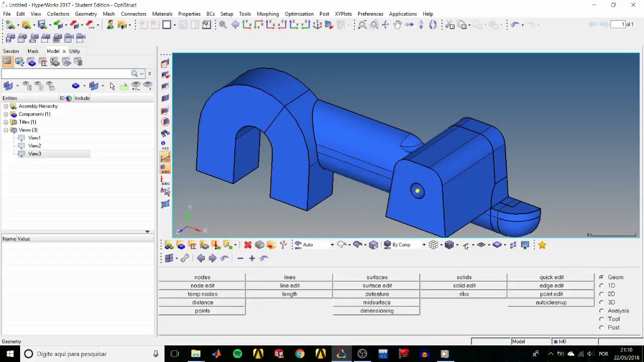The width and height of the screenshot is (644, 362).
Task: Expand the Components (1) tree node
Action: 6,114
